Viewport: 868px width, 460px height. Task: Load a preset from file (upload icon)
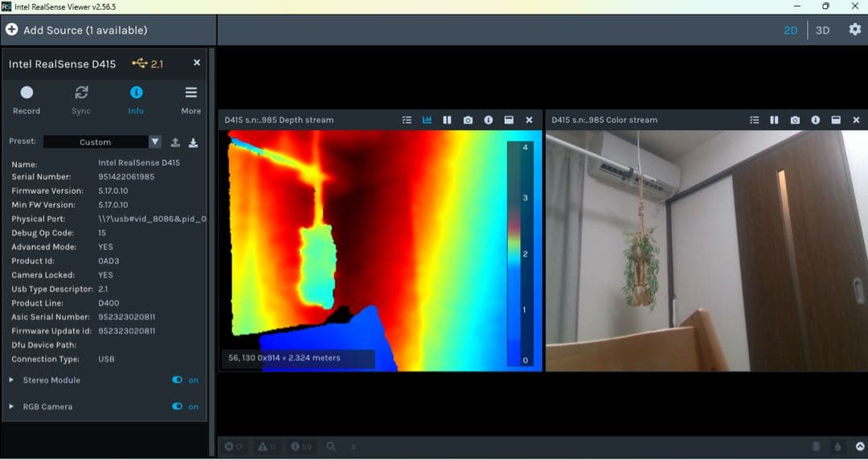(175, 142)
